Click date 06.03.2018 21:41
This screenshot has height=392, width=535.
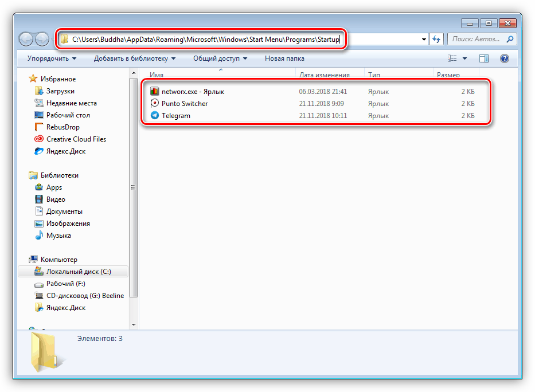pos(323,91)
